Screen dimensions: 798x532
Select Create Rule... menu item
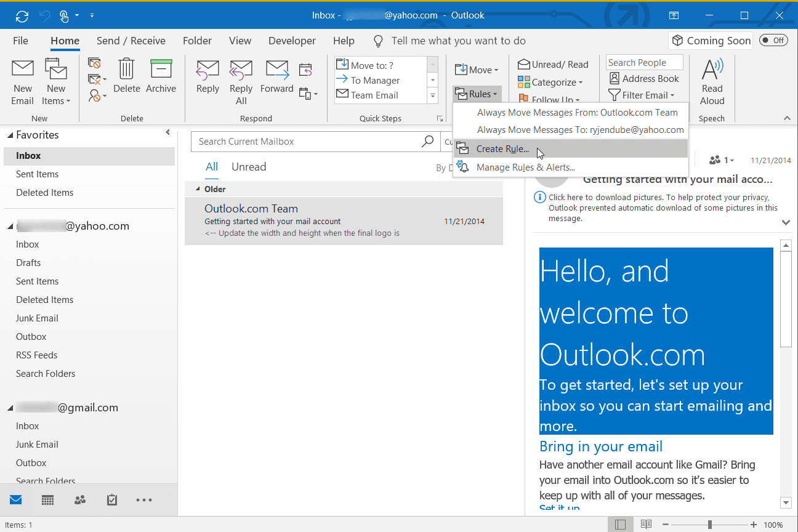(x=571, y=148)
